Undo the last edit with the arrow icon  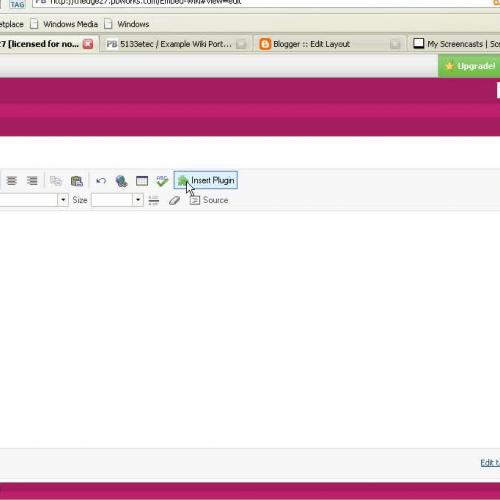click(101, 181)
